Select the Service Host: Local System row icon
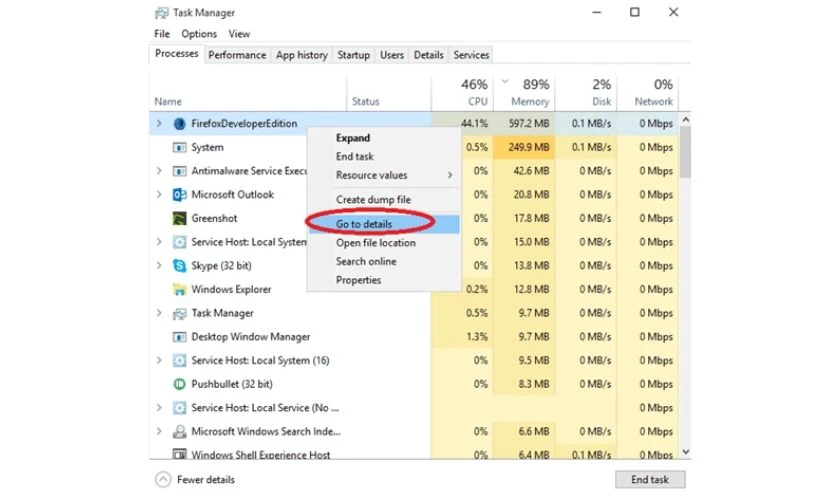Screen dimensions: 840x500 [179, 242]
